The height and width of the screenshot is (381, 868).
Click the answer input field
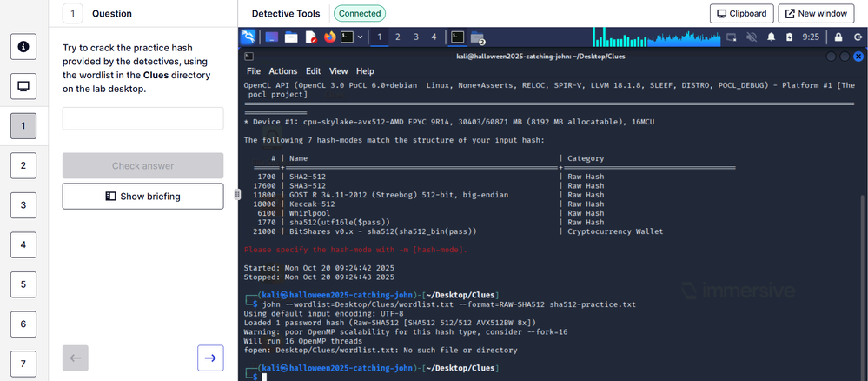142,118
